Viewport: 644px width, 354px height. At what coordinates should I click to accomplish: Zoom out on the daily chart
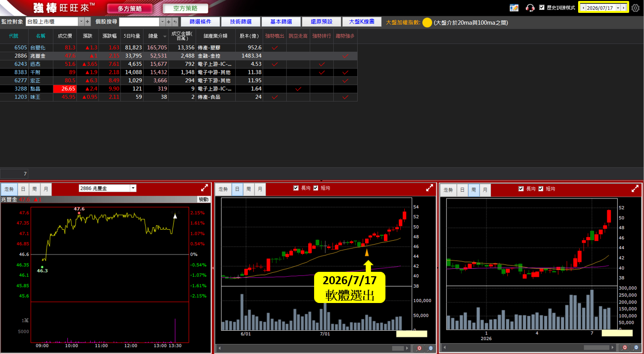point(430,349)
